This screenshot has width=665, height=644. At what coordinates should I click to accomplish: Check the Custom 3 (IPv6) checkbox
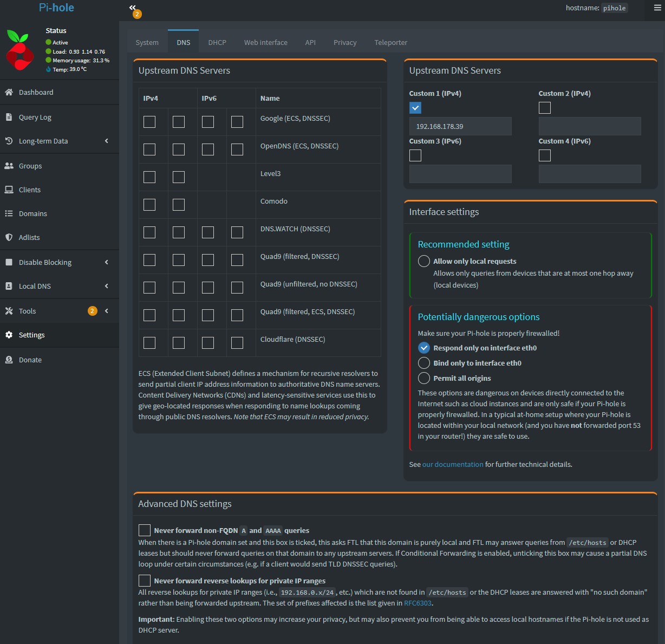[415, 155]
